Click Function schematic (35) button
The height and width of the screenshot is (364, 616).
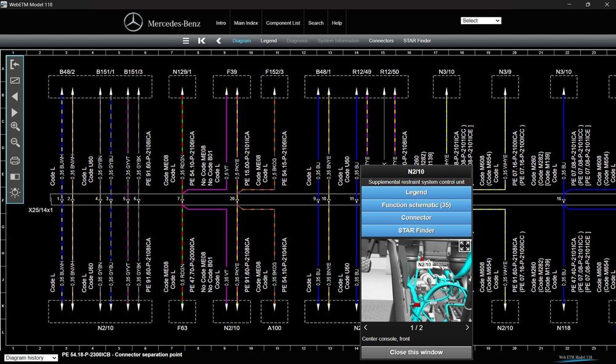416,205
